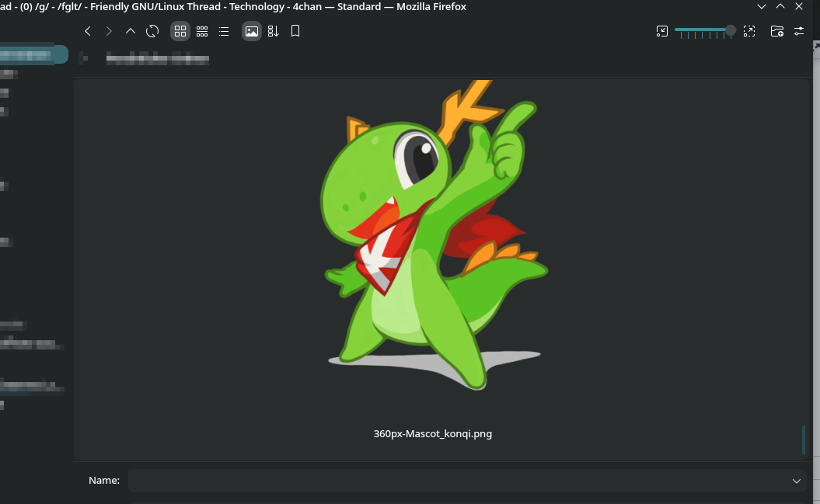Open the dialog options menu
This screenshot has height=504, width=820.
click(799, 31)
